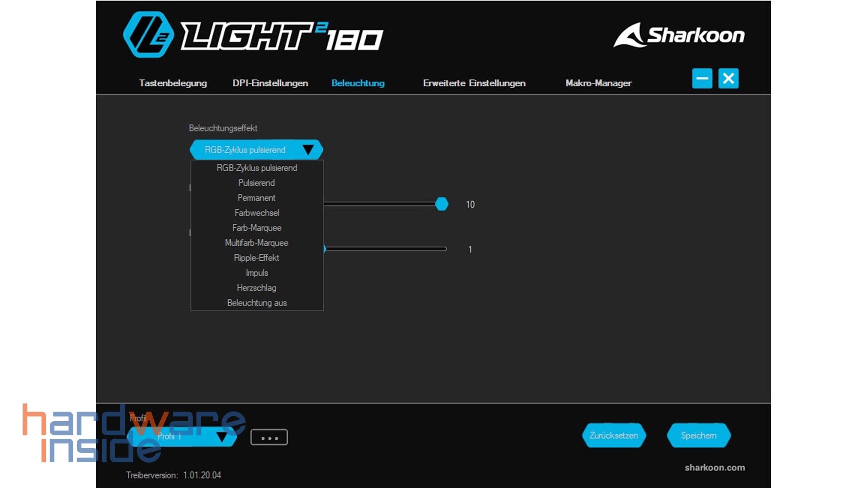Image resolution: width=868 pixels, height=488 pixels.
Task: Select the Impuls effect
Action: click(x=257, y=273)
